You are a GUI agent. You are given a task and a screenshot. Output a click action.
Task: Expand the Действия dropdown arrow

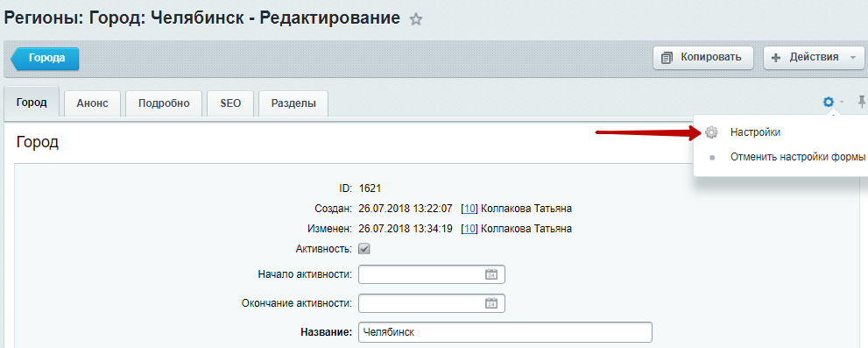(853, 58)
